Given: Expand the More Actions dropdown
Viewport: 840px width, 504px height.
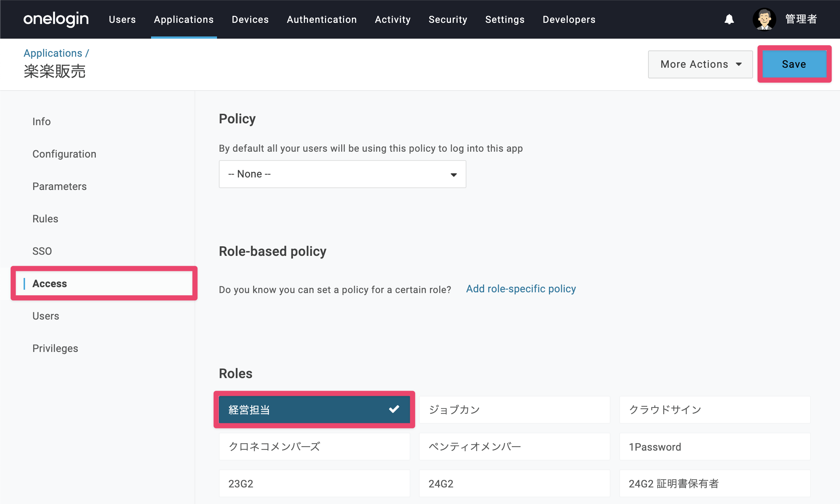Looking at the screenshot, I should coord(700,64).
